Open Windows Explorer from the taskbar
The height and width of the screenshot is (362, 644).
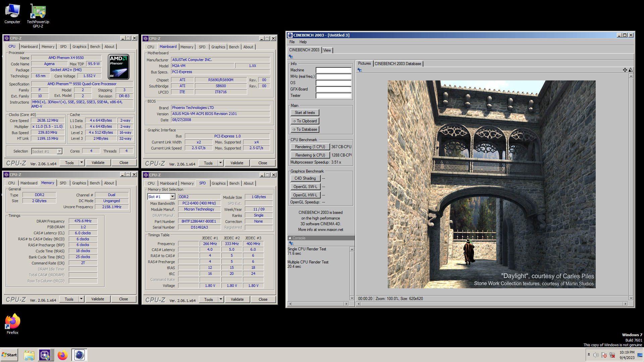click(x=29, y=355)
